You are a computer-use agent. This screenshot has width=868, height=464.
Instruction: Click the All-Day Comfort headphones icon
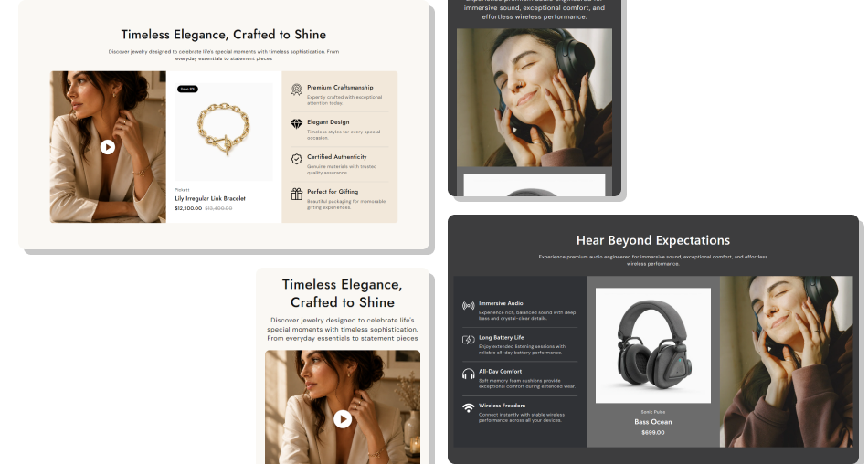click(x=469, y=374)
